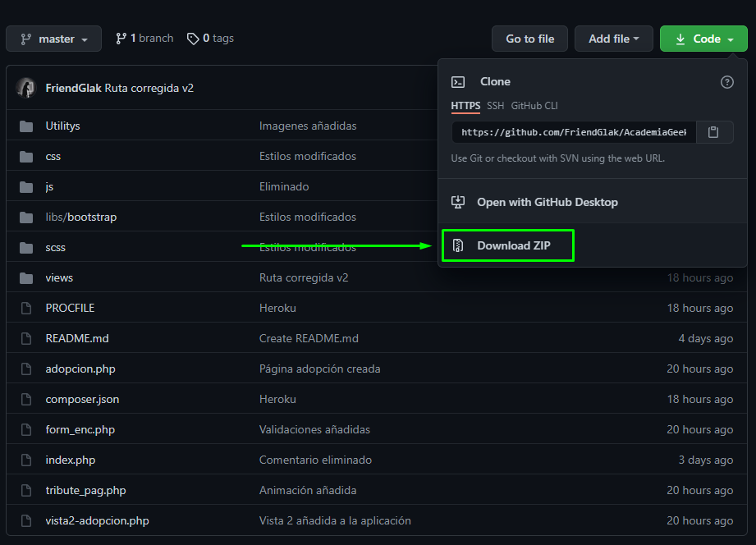Open tribute_pag.php file
Image resolution: width=756 pixels, height=545 pixels.
tap(86, 491)
